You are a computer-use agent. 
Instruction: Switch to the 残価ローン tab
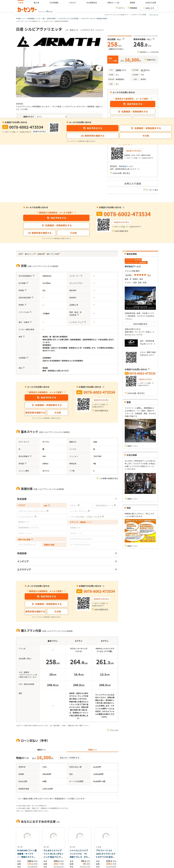coord(93,750)
